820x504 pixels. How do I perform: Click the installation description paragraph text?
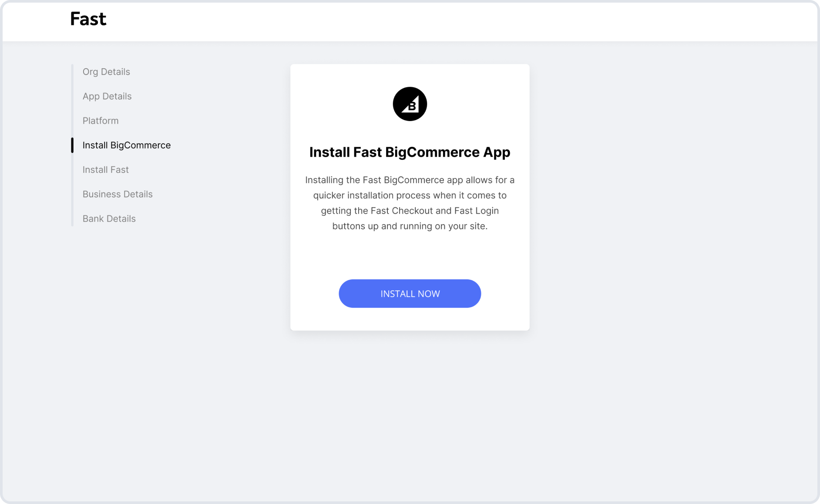(x=410, y=203)
